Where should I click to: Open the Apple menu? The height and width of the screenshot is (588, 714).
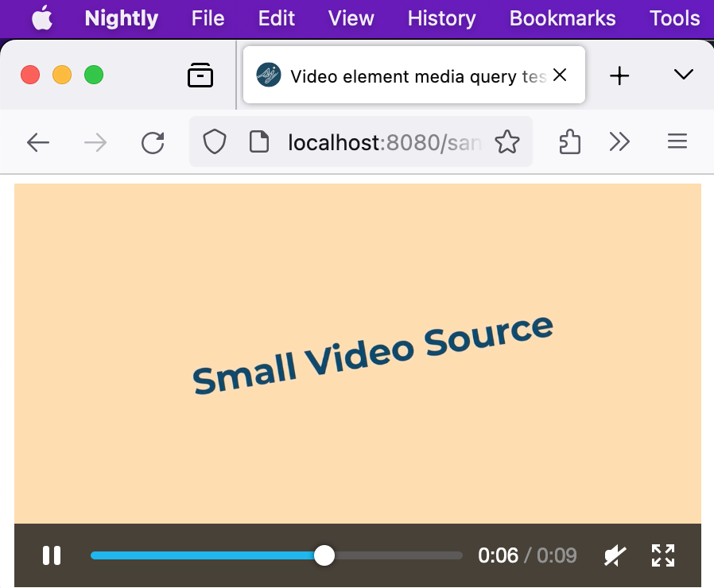pyautogui.click(x=42, y=18)
